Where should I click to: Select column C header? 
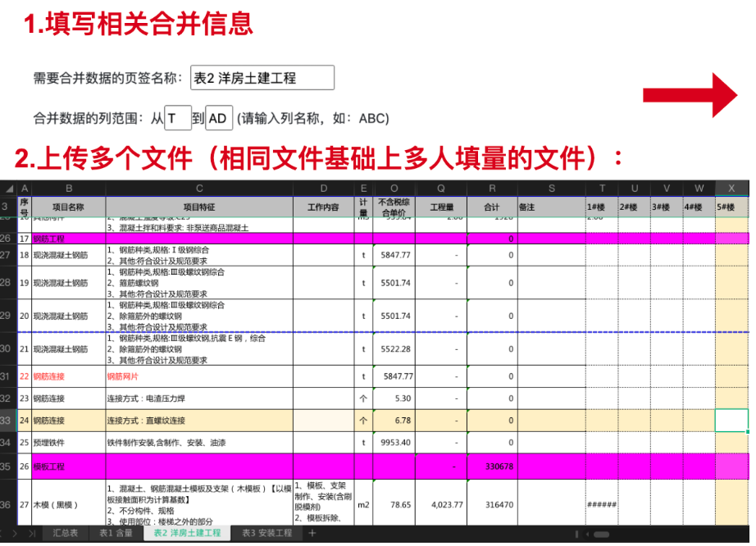pyautogui.click(x=198, y=189)
